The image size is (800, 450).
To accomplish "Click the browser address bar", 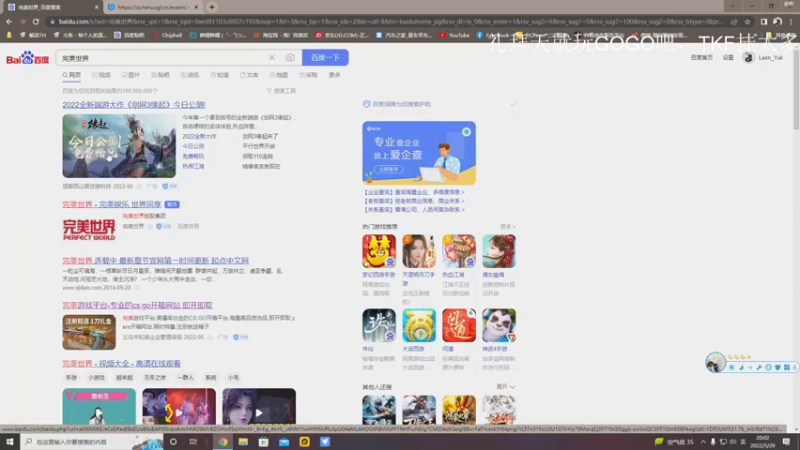I will coord(390,21).
